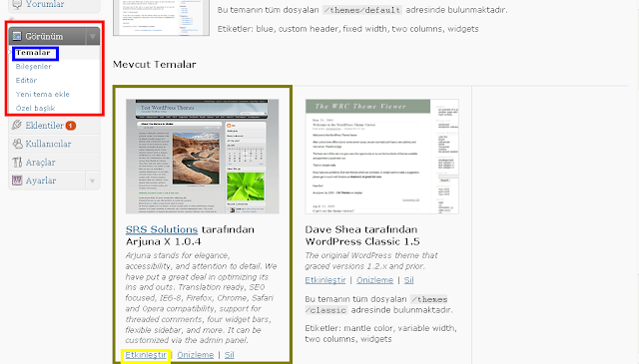Viewport: 639px width, 364px height.
Task: Open the Temalar submenu item
Action: pos(33,53)
